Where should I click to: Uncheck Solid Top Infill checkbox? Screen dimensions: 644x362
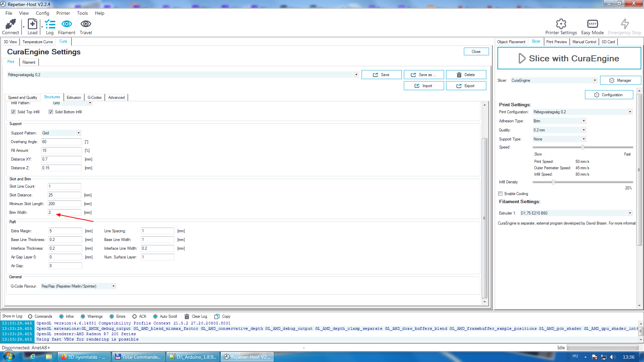tap(13, 112)
